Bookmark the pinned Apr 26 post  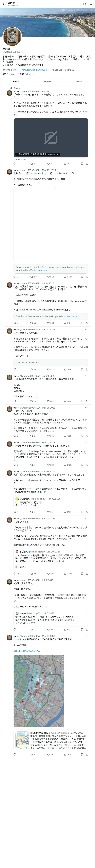pos(82,164)
